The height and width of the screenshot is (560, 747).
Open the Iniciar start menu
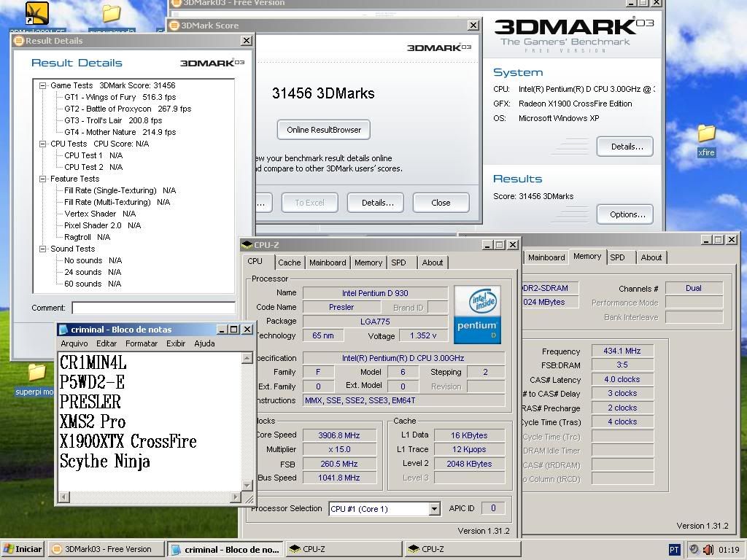23,549
